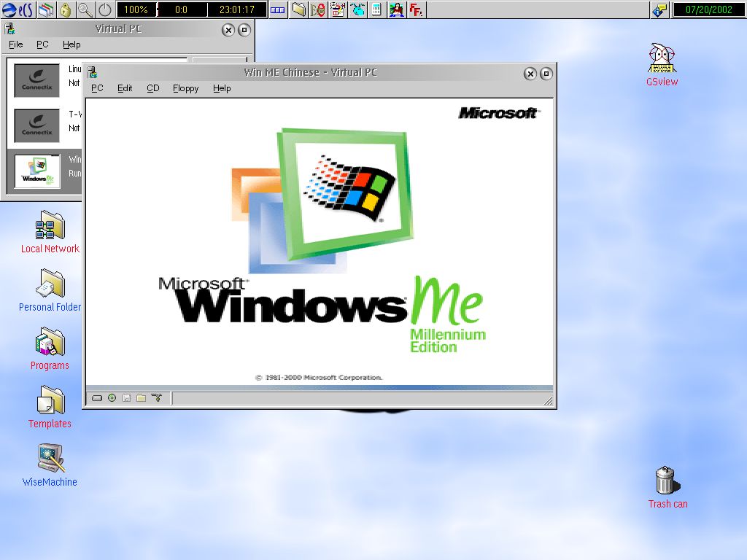Screen dimensions: 747x560
Task: Click the portrait picture icon in top bar
Action: click(x=396, y=9)
